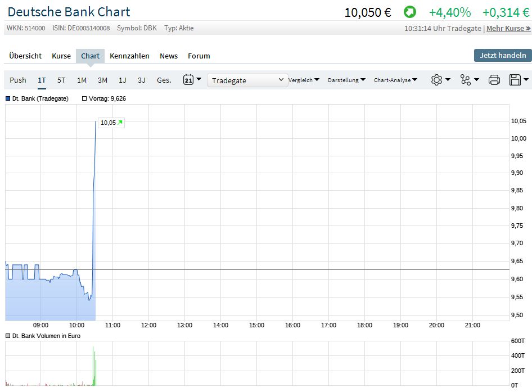The width and height of the screenshot is (532, 392).
Task: Expand the Vergleich dropdown
Action: tap(304, 80)
